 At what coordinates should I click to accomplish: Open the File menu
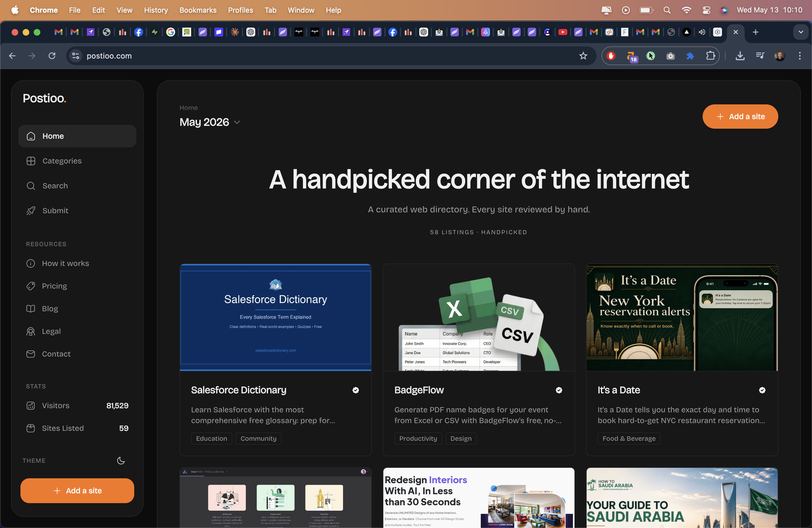coord(75,10)
